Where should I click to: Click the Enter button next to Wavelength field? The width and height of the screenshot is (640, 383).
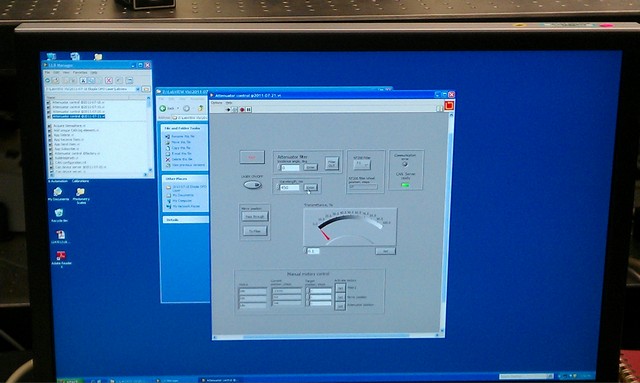311,187
